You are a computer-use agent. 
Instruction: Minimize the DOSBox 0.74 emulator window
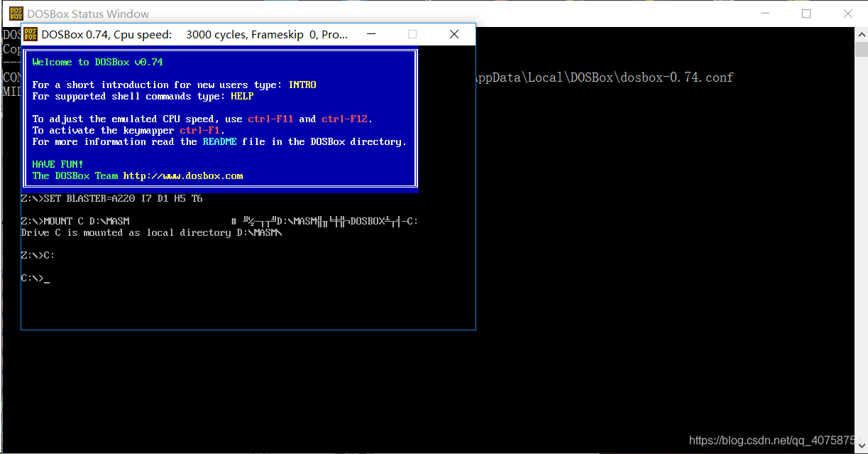(371, 34)
